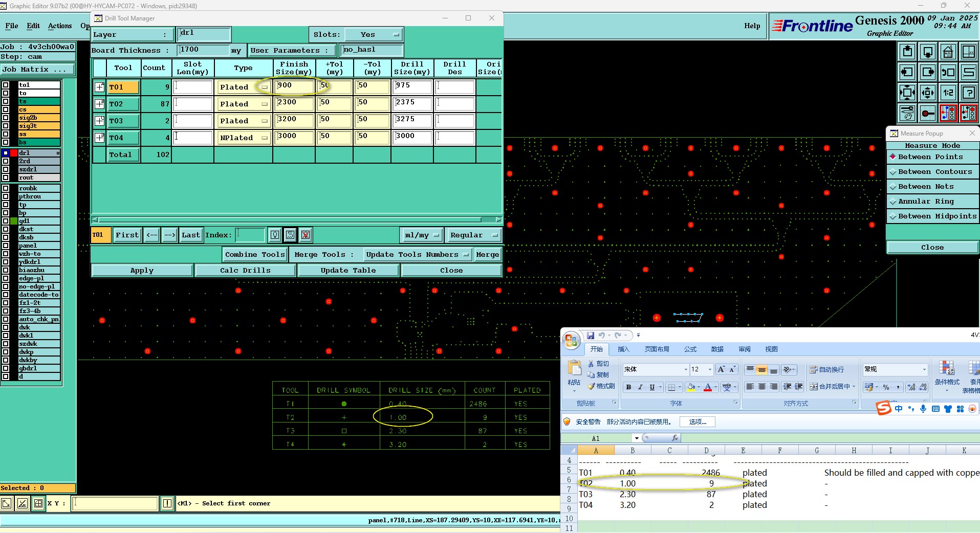Click the S-shaped snake path icon

968,72
